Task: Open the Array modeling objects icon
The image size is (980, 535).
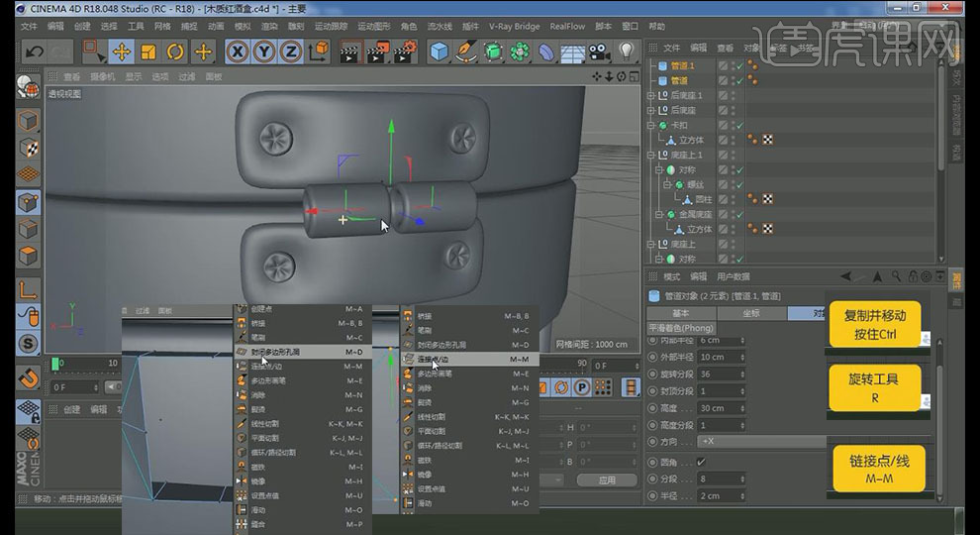Action: pyautogui.click(x=520, y=52)
